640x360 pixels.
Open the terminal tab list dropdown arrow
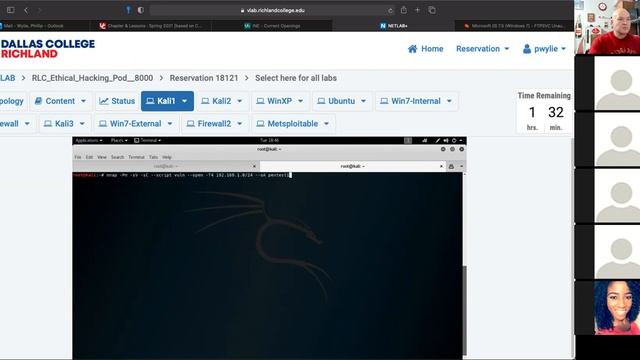tap(462, 166)
